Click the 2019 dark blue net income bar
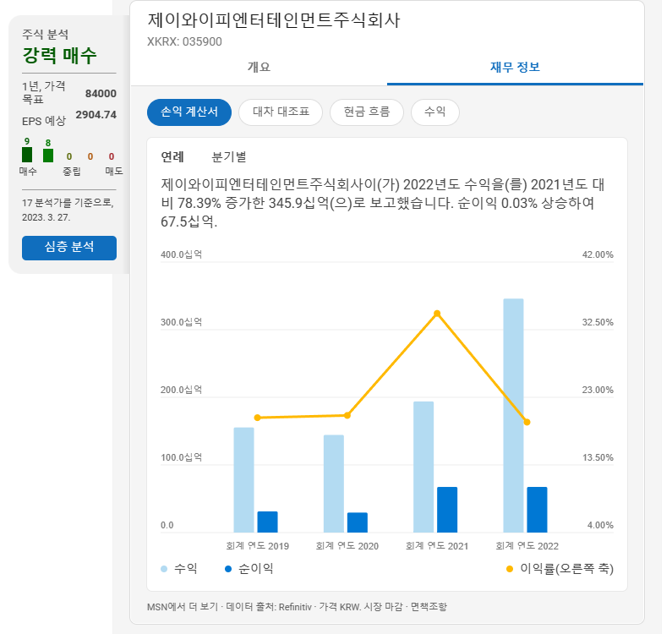This screenshot has height=634, width=672. point(267,522)
